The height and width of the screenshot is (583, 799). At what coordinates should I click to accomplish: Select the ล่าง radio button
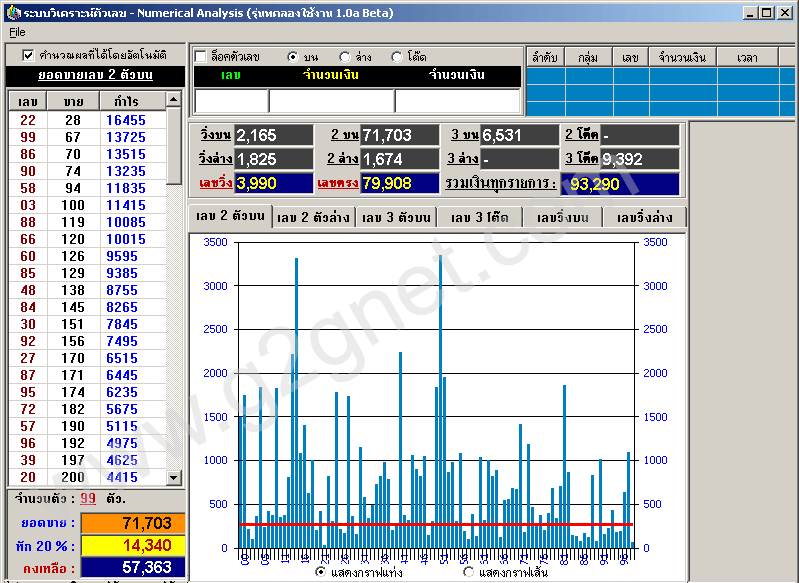click(x=345, y=57)
